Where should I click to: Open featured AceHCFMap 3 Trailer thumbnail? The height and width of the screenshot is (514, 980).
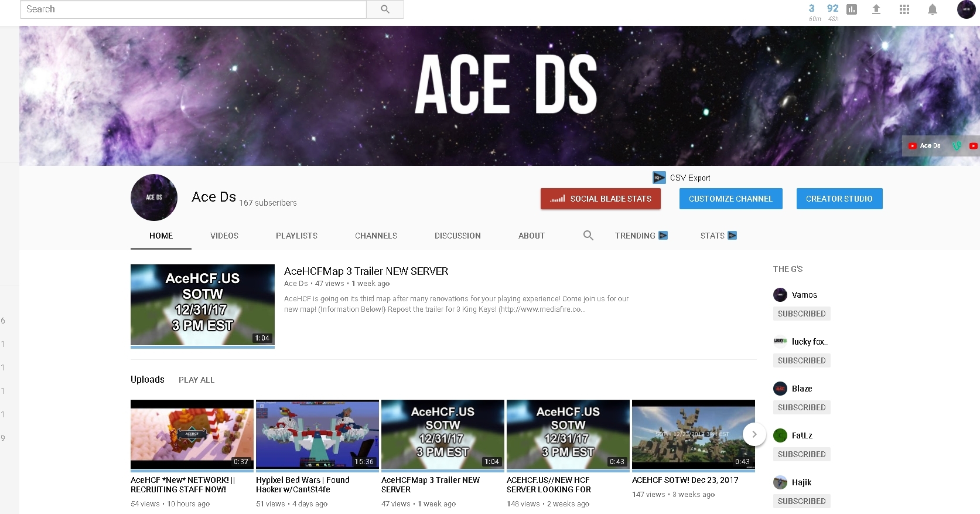click(x=203, y=305)
